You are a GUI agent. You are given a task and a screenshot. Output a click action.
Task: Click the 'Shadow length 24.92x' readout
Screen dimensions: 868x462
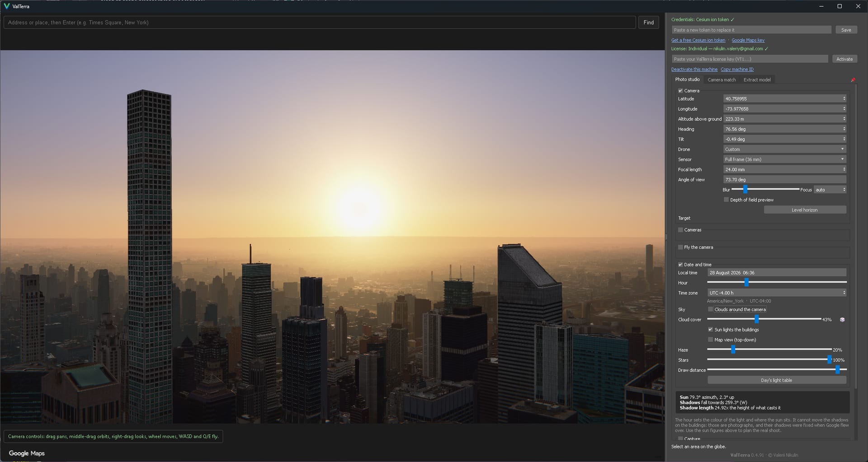(730, 408)
